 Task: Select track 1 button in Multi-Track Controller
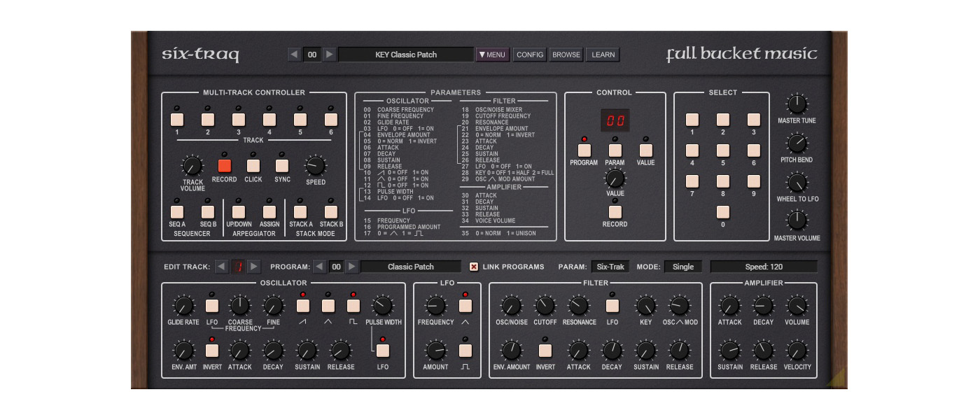177,120
